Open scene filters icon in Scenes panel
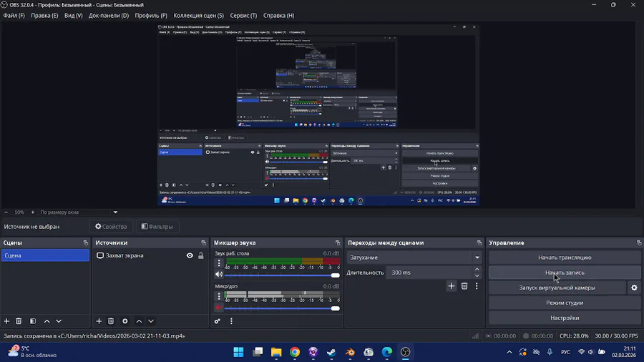644x362 pixels. coord(33,321)
